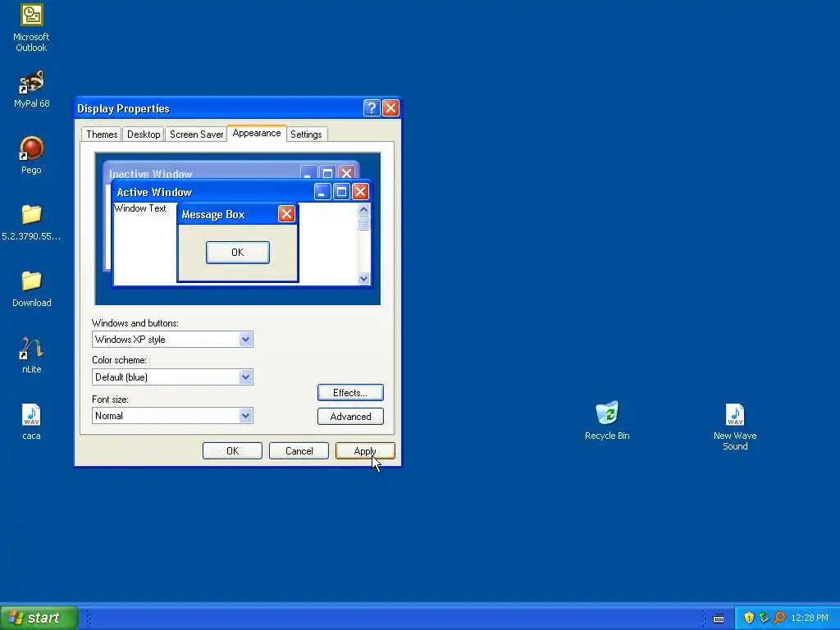Switch to the Settings tab
Viewport: 840px width, 630px height.
coord(306,135)
